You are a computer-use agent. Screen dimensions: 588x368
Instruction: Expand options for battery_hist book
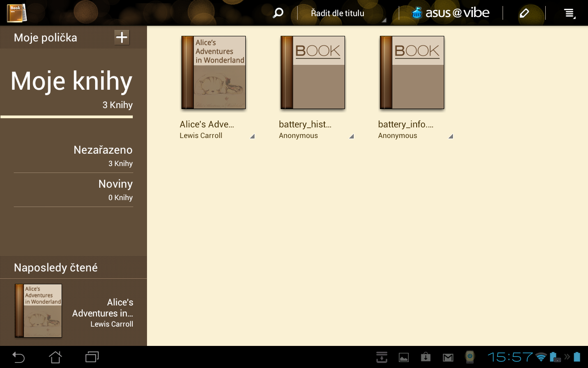[352, 137]
